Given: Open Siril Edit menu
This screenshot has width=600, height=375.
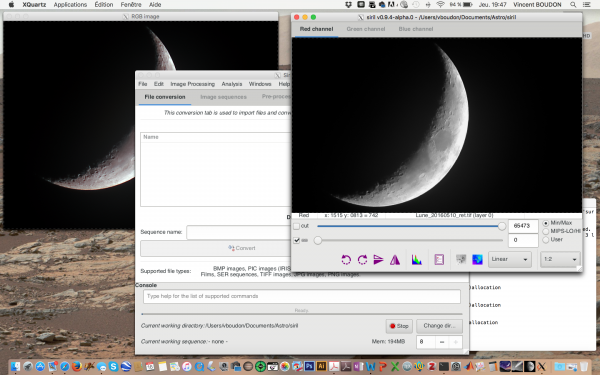Looking at the screenshot, I should (x=158, y=84).
